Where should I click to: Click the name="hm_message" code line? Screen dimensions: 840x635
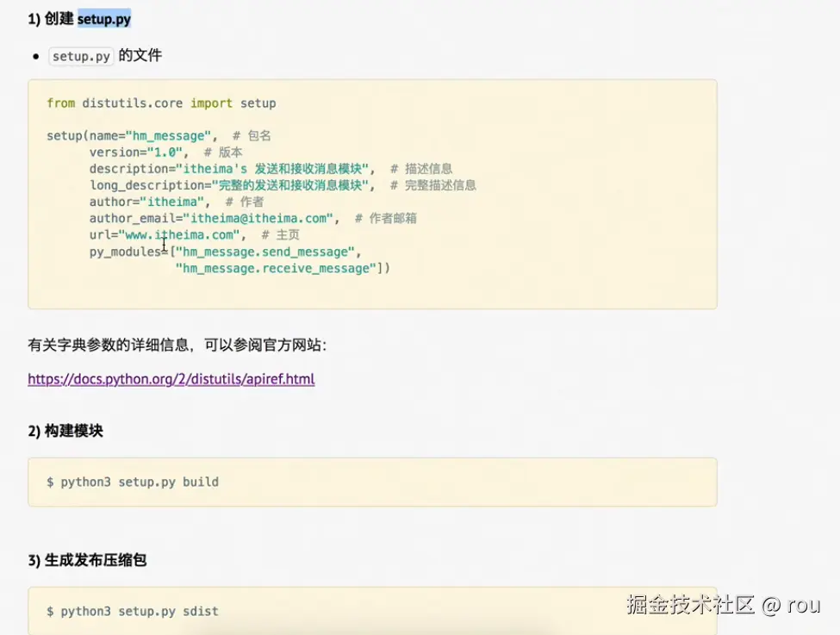[159, 135]
